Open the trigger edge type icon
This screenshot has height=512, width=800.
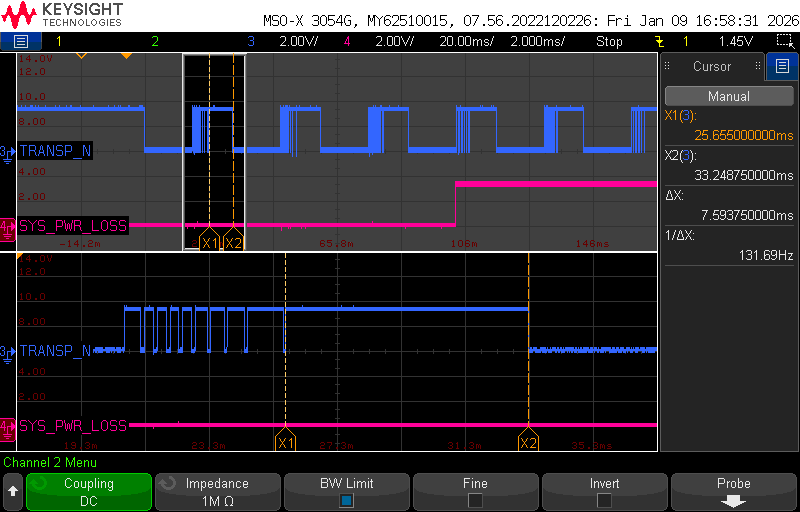(x=659, y=41)
